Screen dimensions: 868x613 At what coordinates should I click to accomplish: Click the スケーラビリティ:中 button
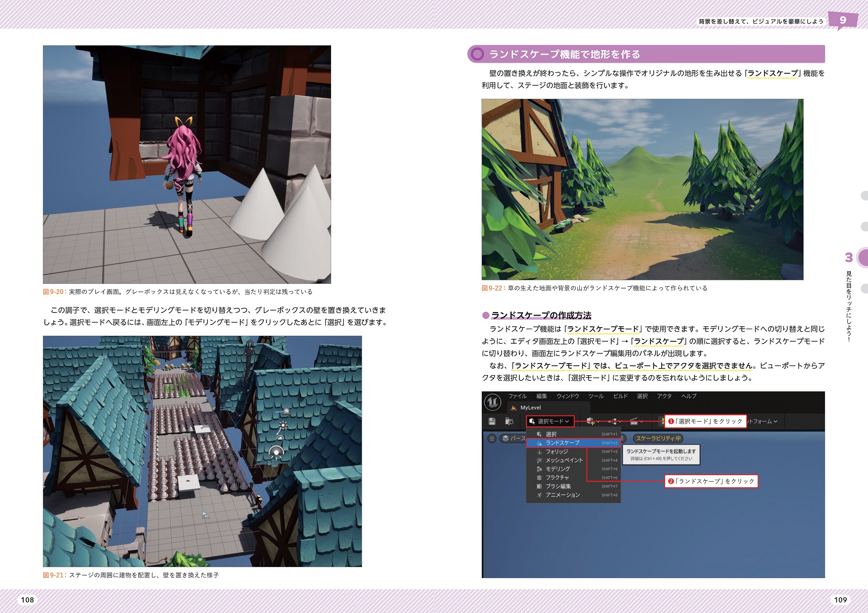tap(658, 438)
